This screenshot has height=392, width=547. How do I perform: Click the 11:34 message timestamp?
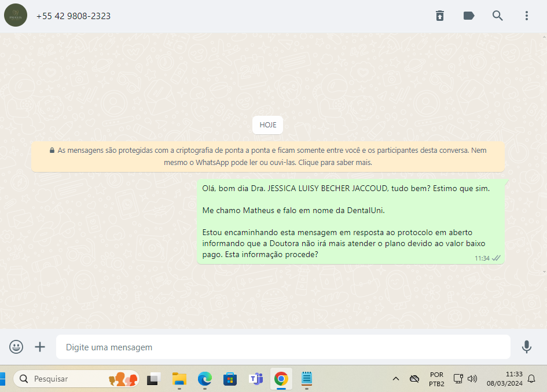click(x=482, y=258)
